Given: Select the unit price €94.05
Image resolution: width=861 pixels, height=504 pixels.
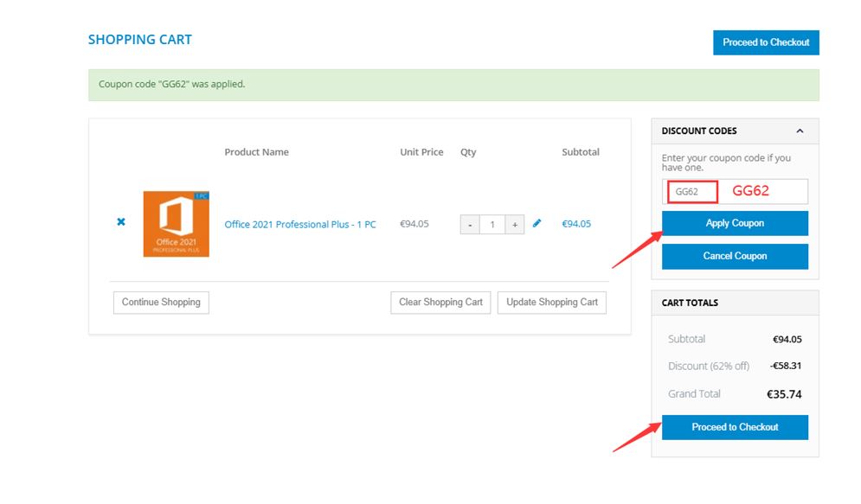Looking at the screenshot, I should 414,224.
